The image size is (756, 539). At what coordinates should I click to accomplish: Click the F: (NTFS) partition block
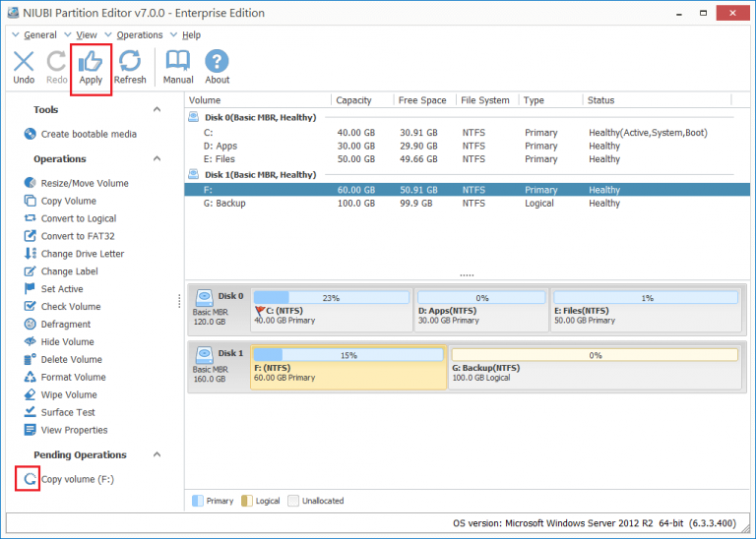(348, 368)
